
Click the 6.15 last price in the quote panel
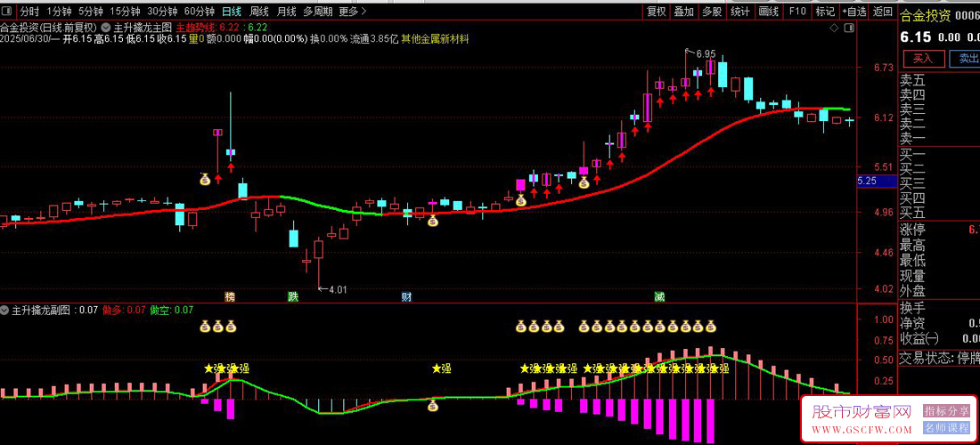tap(914, 37)
